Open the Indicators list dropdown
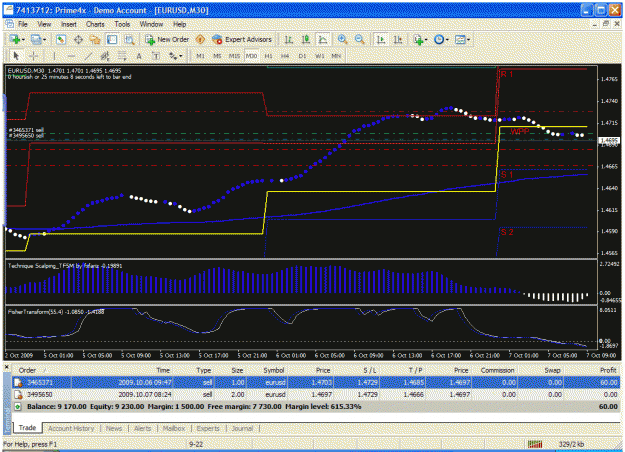The image size is (625, 452). tap(420, 39)
